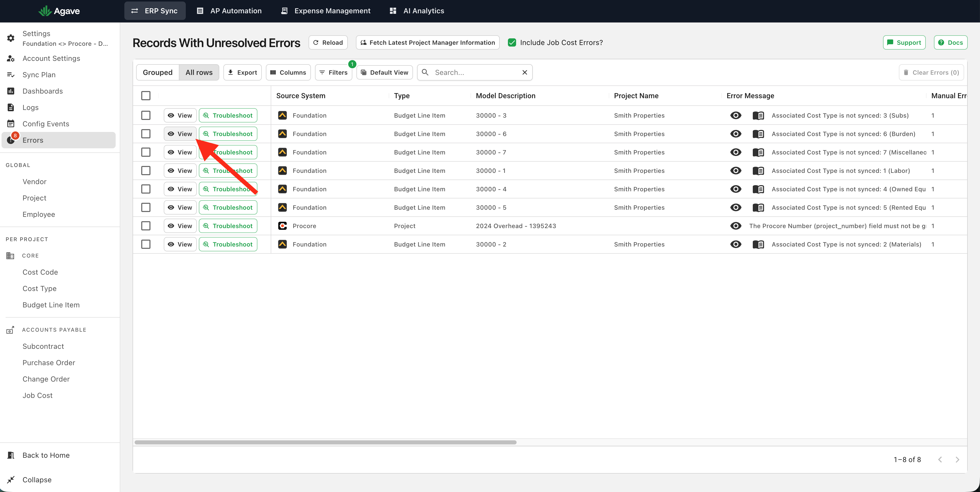Uncheck Include Job Cost Errors checkbox
Image resolution: width=980 pixels, height=492 pixels.
click(512, 43)
